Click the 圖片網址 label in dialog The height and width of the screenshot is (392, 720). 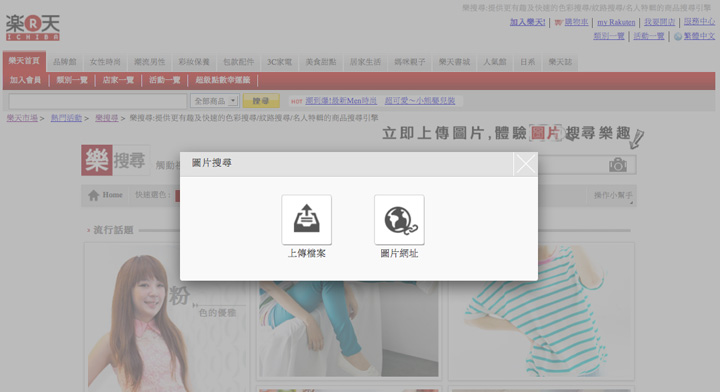click(399, 253)
